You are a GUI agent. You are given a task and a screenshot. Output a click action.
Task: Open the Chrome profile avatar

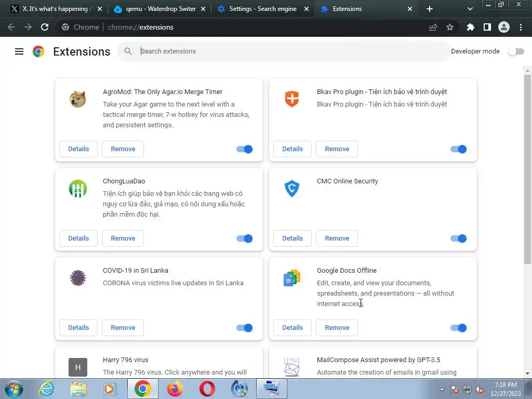504,27
